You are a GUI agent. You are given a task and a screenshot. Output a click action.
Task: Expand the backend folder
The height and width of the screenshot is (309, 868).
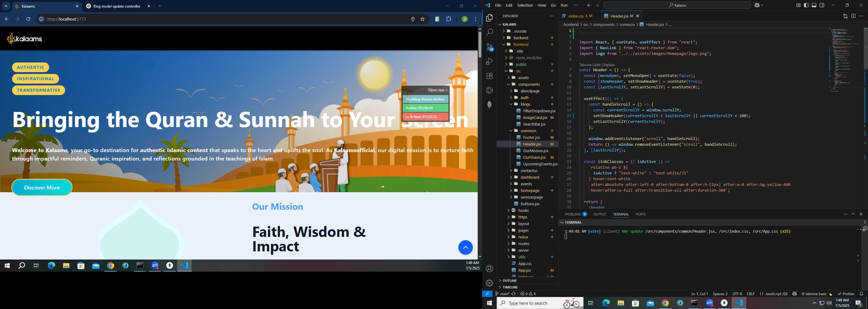527,38
